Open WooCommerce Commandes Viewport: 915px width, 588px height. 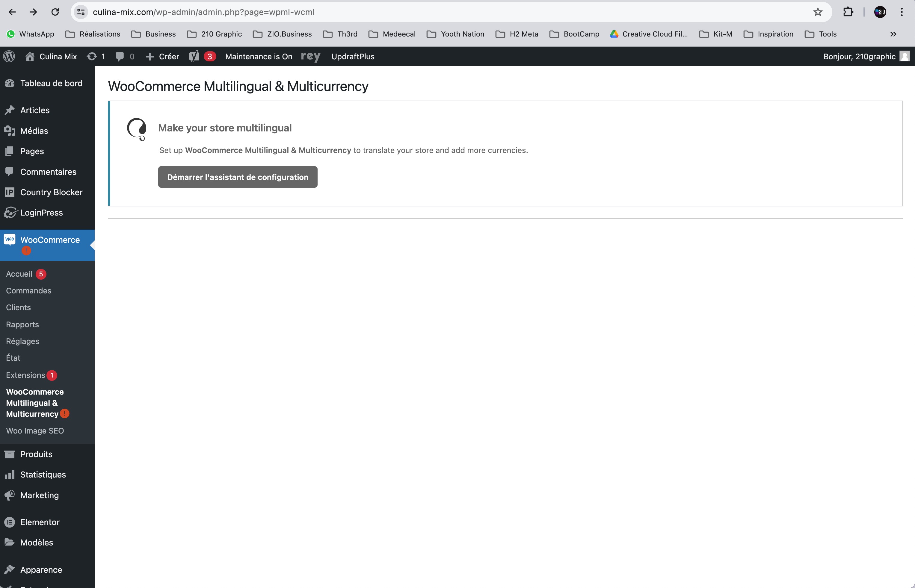[x=47, y=291]
